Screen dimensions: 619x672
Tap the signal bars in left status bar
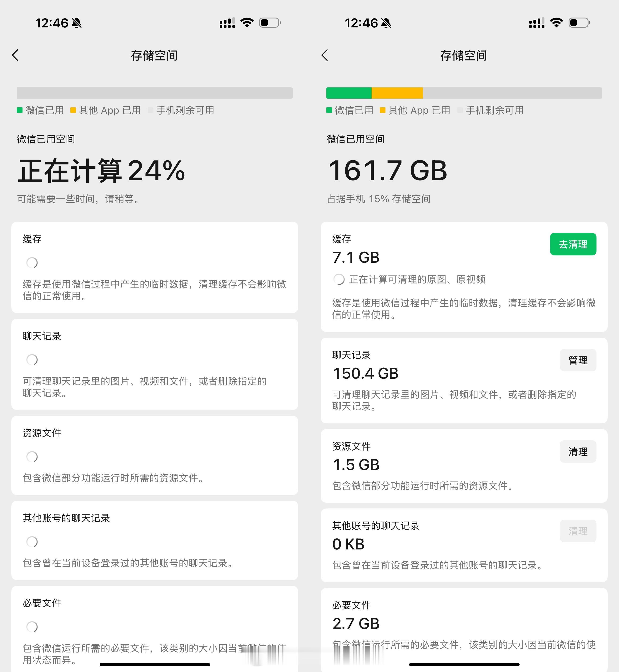227,23
